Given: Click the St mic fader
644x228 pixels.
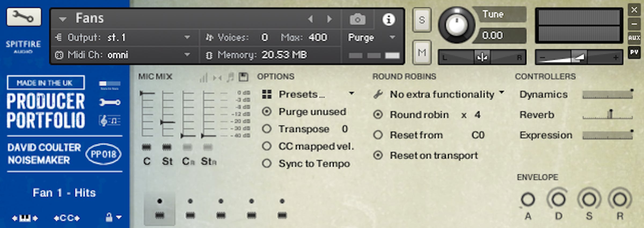Looking at the screenshot, I should 167,114.
